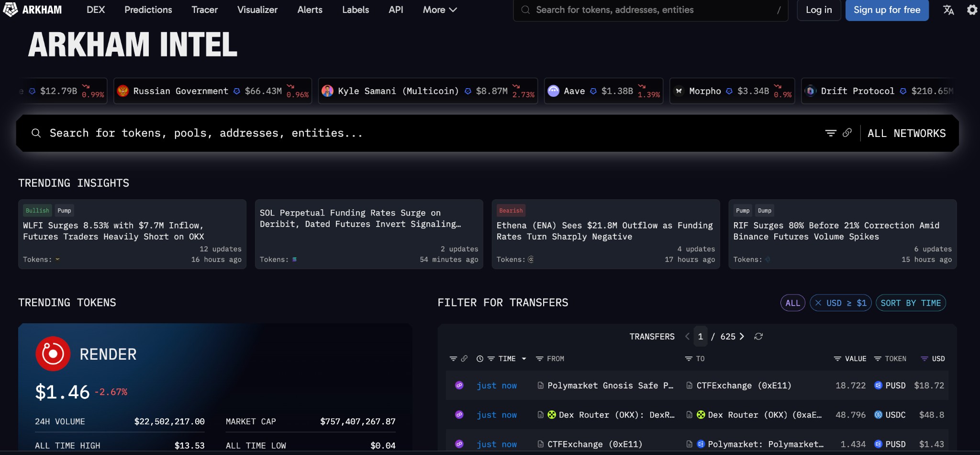Click the Russian Government emblem icon

(x=123, y=91)
